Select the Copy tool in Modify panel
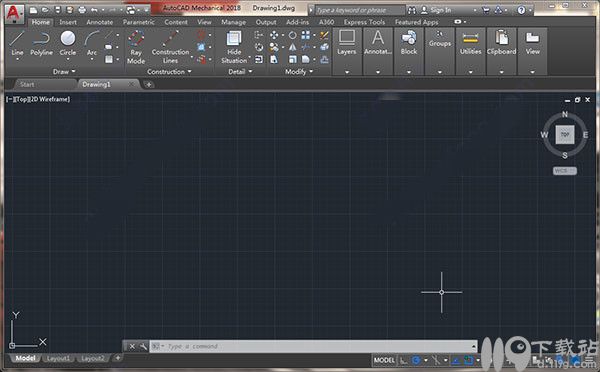This screenshot has height=372, width=600. click(x=274, y=47)
